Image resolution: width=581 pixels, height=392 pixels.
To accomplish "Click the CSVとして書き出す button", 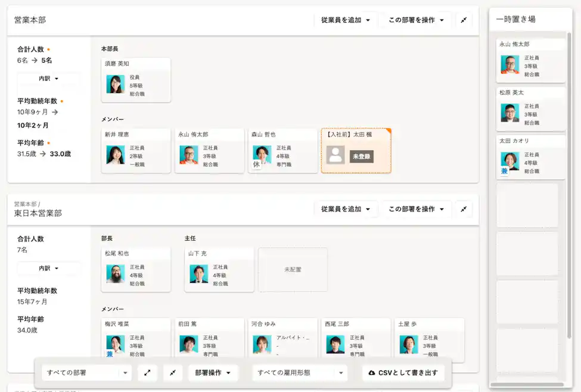I will [x=403, y=372].
